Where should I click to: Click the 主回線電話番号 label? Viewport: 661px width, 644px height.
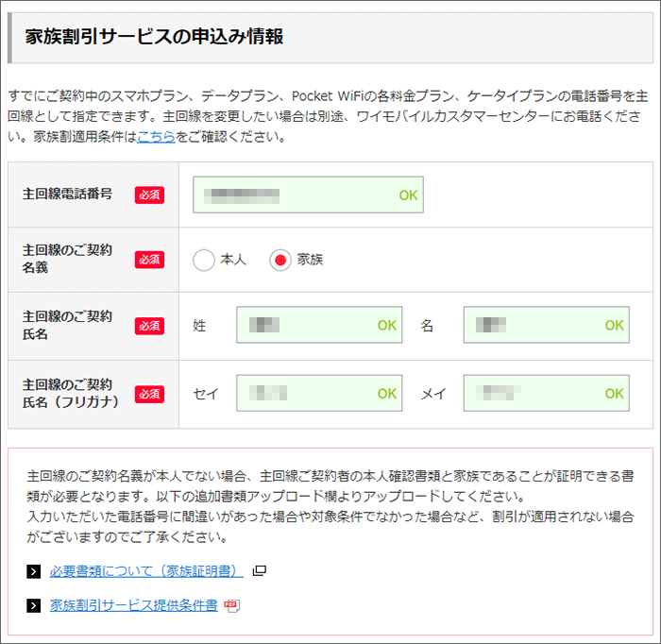(67, 194)
